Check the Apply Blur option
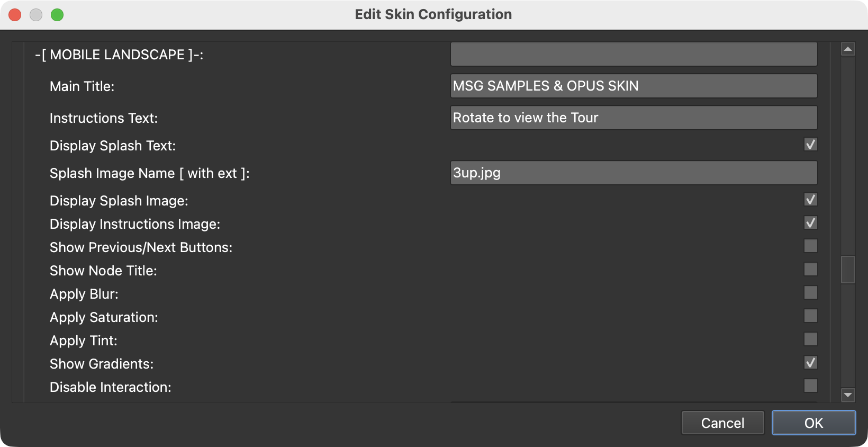This screenshot has height=447, width=868. point(810,292)
